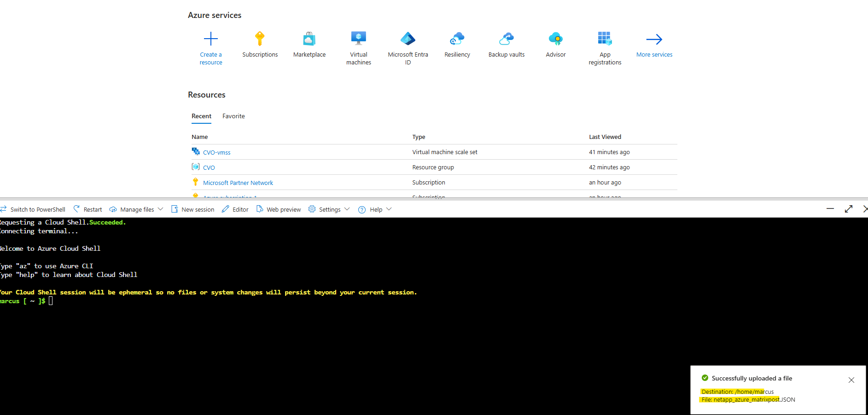Open the Microsoft Entra ID icon
This screenshot has height=415, width=868.
(x=408, y=39)
